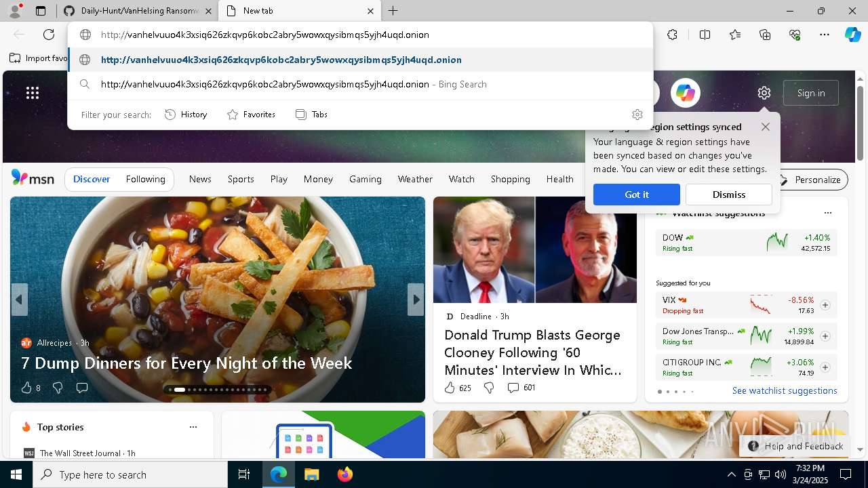This screenshot has height=488, width=868.
Task: Open comments on Dump Dinners story
Action: (x=82, y=388)
